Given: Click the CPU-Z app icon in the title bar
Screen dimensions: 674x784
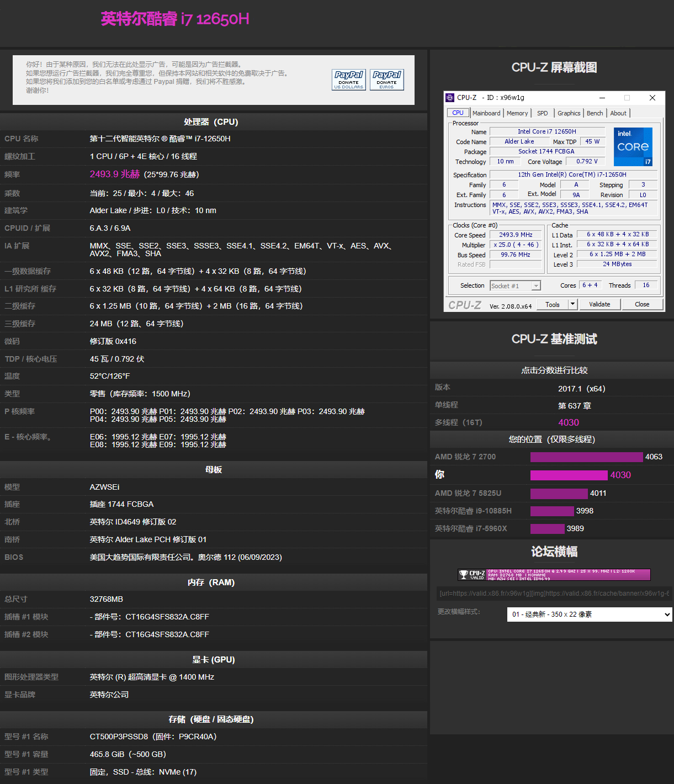Looking at the screenshot, I should pos(449,97).
